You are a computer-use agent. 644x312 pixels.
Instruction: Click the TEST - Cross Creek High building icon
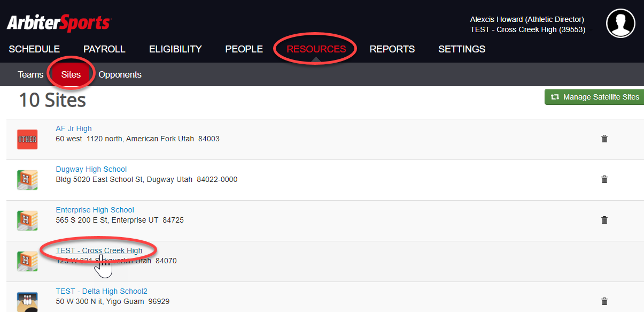click(x=27, y=261)
